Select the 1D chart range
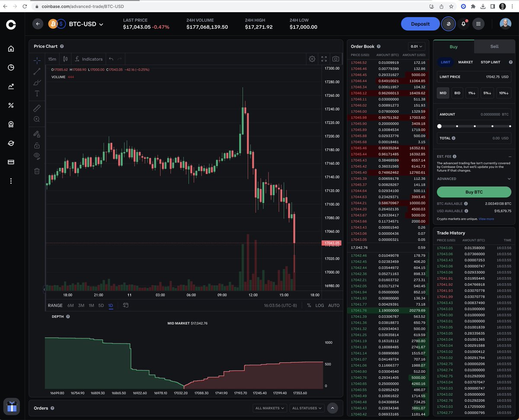Screen dimensions: 519x420 [x=111, y=305]
